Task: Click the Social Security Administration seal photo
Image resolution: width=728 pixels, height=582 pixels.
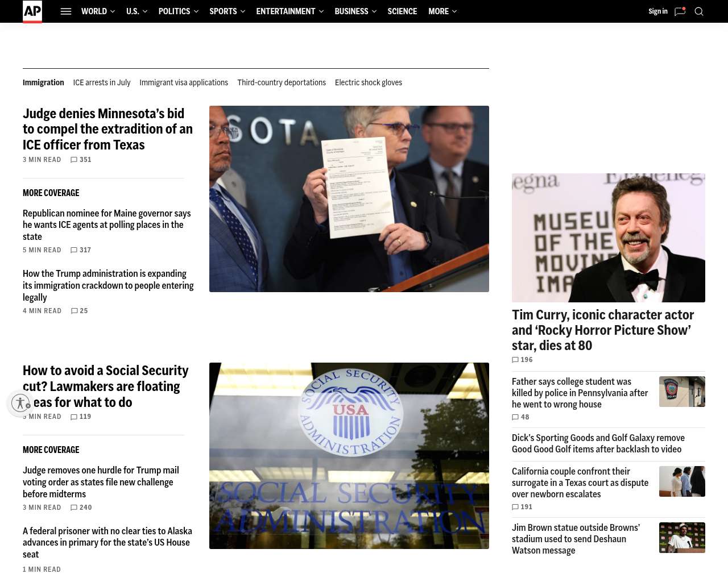Action: [349, 456]
